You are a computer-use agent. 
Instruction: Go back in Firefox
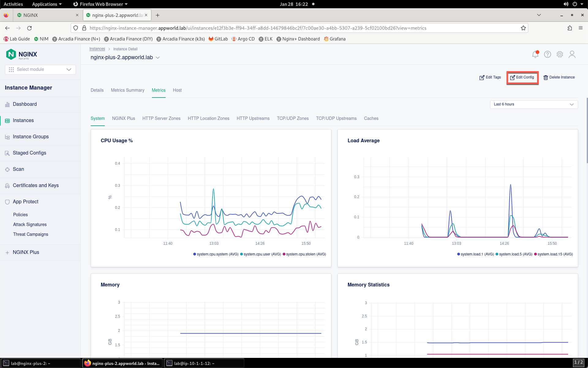coord(7,28)
